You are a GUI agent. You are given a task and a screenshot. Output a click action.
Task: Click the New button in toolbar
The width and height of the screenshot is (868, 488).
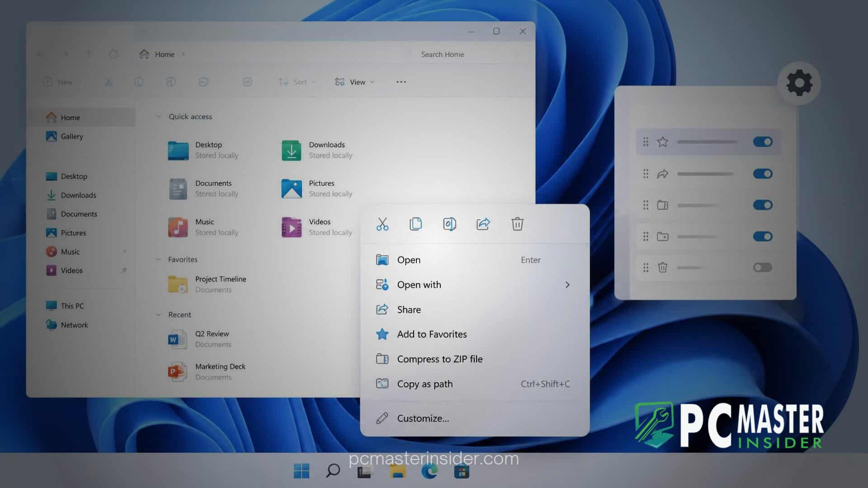pyautogui.click(x=62, y=82)
